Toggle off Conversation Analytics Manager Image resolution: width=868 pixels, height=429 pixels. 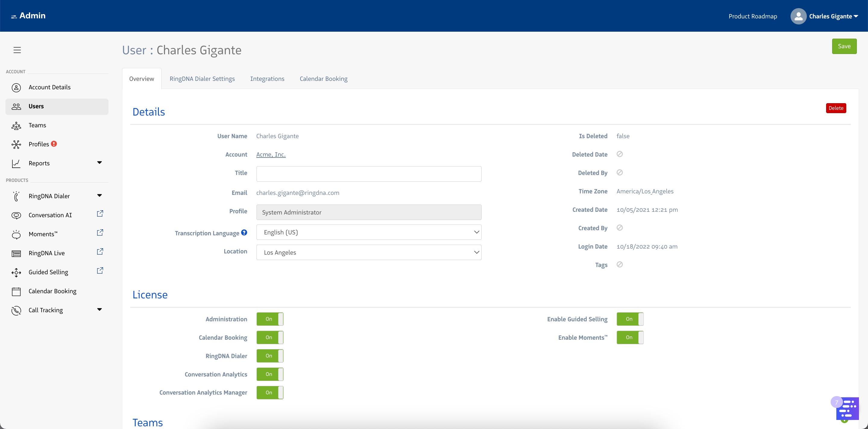(269, 392)
